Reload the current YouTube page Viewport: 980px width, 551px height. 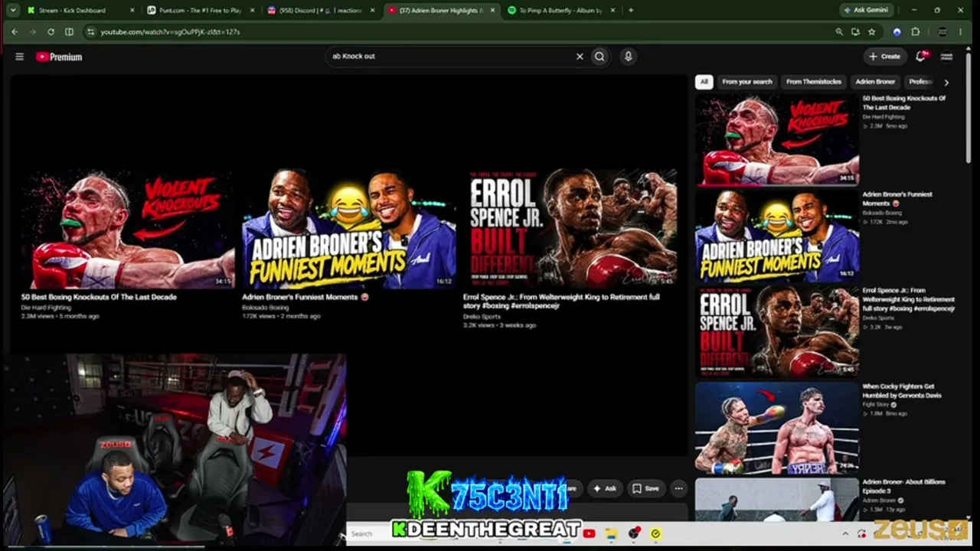51,32
